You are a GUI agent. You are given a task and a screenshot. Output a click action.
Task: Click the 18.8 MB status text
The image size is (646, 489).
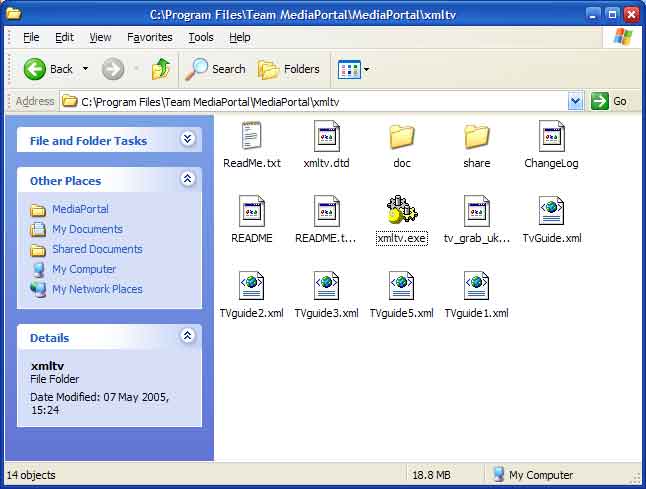click(431, 475)
